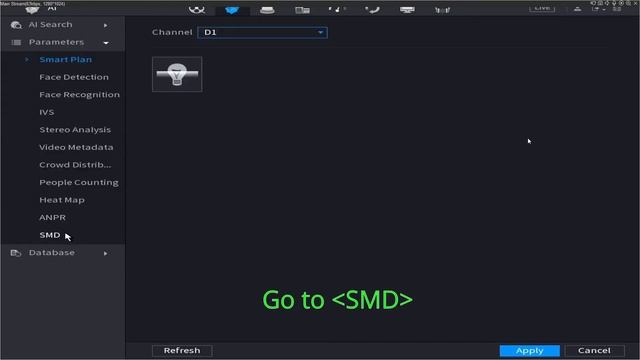Toggle the light bulb smart plan icon
This screenshot has height=360, width=640.
(177, 74)
